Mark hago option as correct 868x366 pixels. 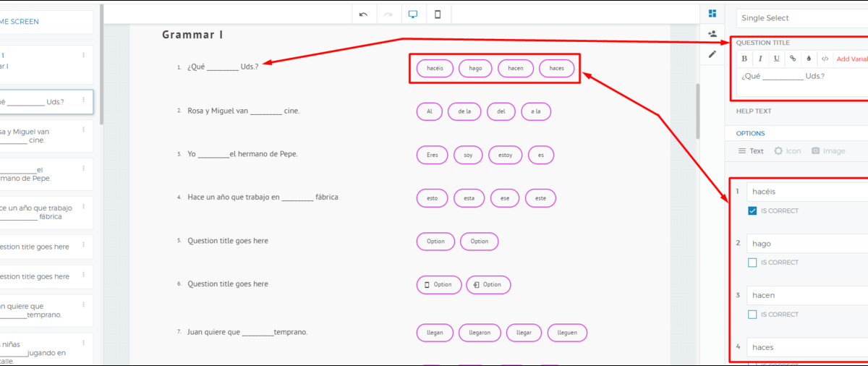click(x=752, y=263)
